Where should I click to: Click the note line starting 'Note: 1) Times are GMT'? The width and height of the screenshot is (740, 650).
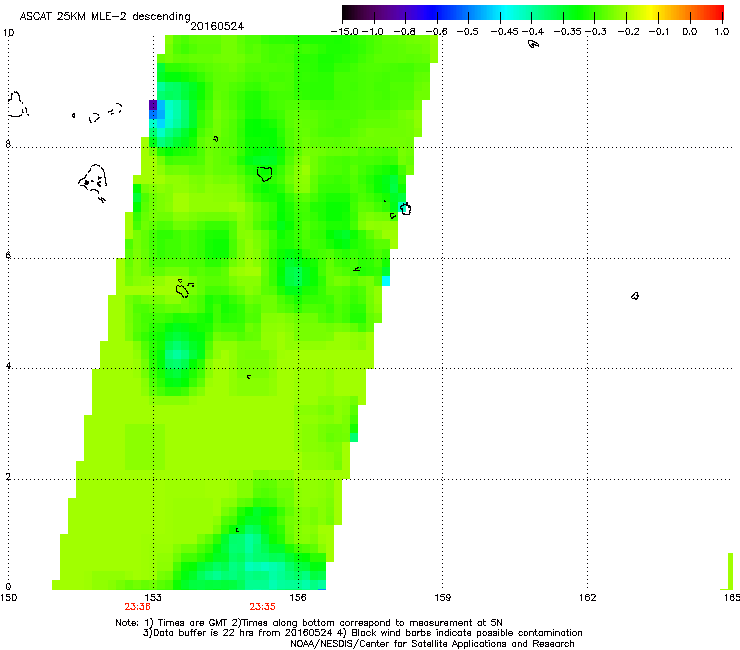(309, 623)
